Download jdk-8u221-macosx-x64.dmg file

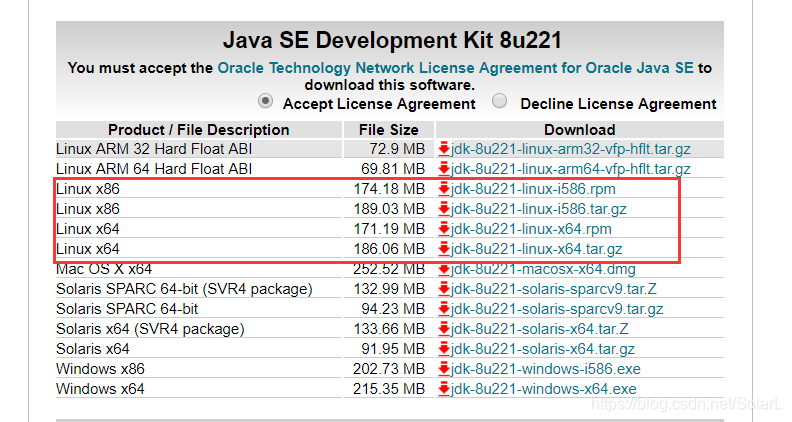click(543, 269)
